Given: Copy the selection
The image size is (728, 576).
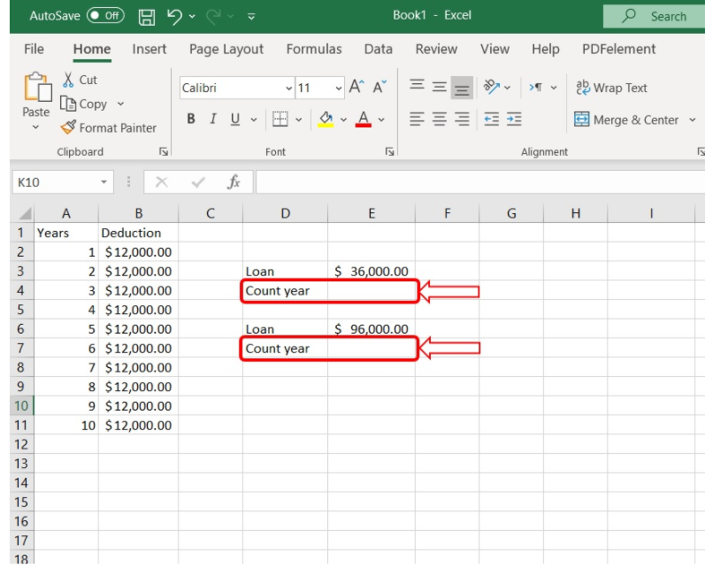Looking at the screenshot, I should (84, 104).
